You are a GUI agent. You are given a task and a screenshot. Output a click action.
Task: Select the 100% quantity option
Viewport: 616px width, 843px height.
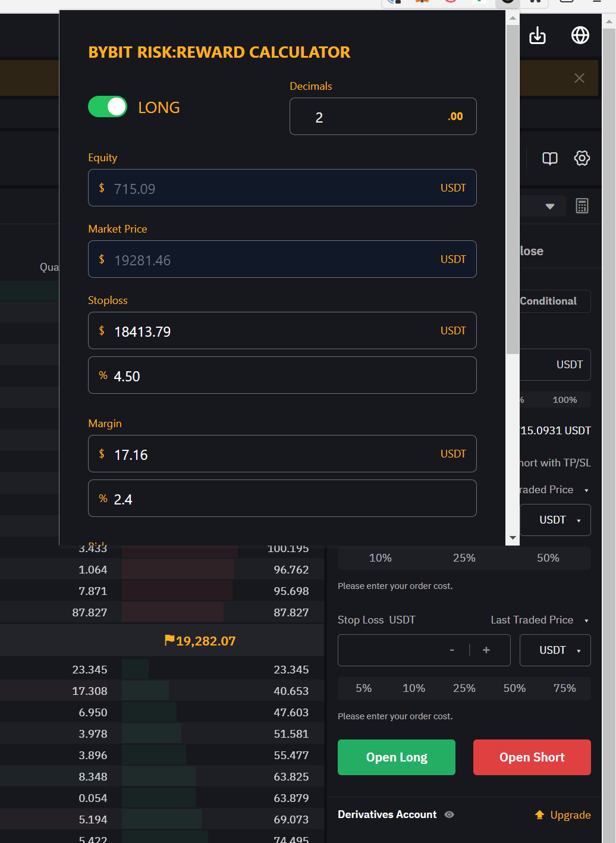point(565,400)
